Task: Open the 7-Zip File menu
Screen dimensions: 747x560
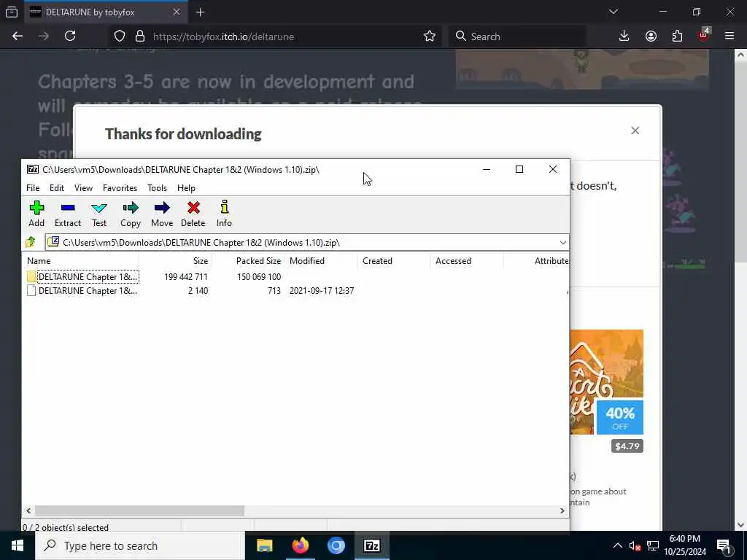Action: [33, 188]
